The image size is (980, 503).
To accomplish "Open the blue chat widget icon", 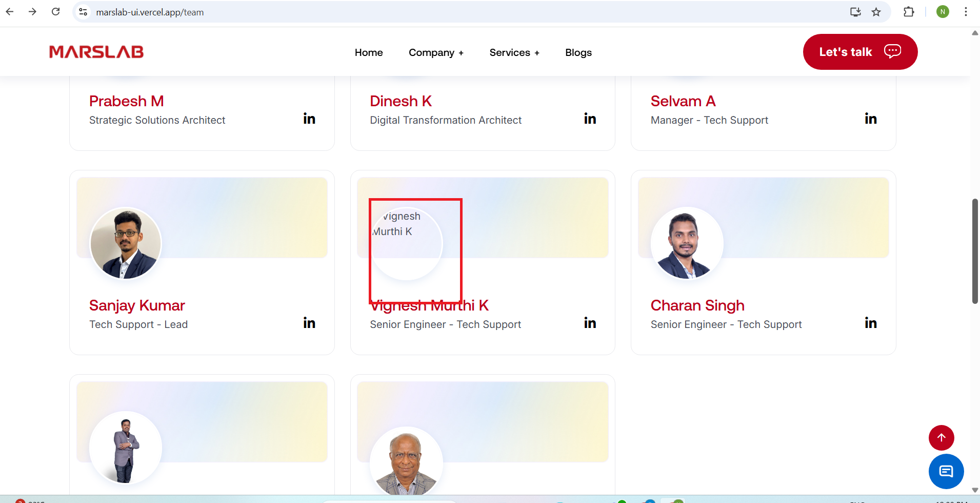I will pos(946,471).
